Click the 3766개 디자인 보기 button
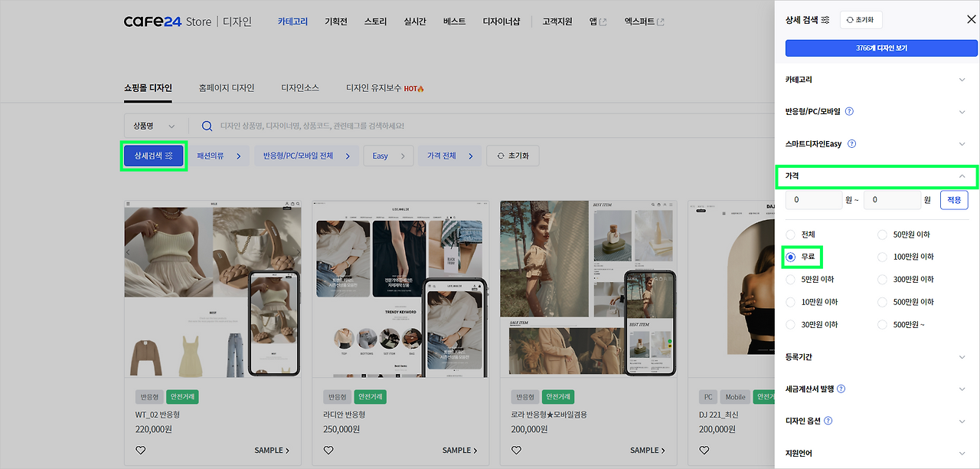Image resolution: width=980 pixels, height=469 pixels. tap(881, 48)
